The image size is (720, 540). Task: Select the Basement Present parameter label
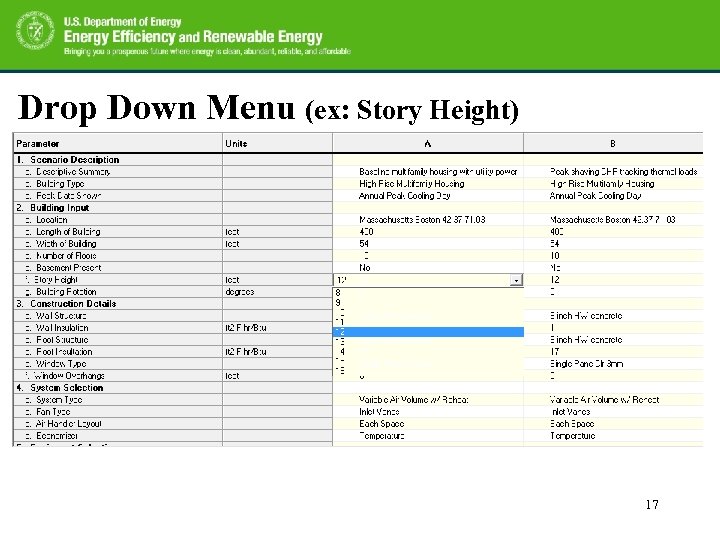point(68,267)
